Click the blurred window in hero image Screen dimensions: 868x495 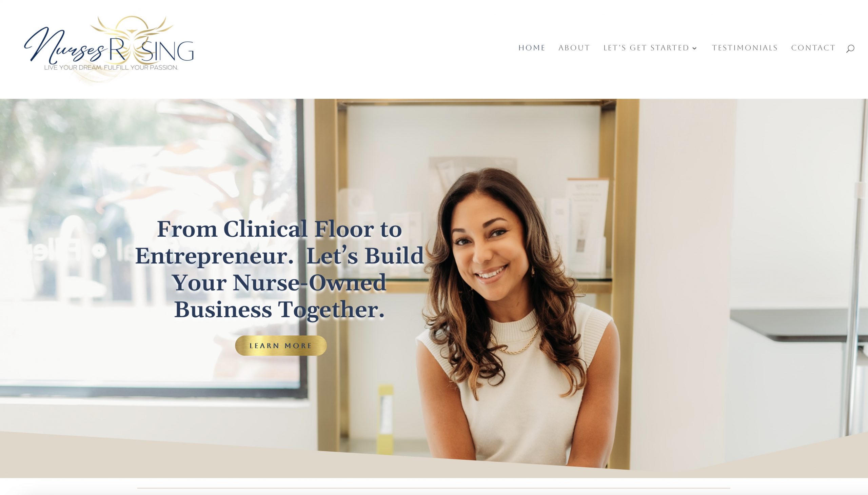coord(150,245)
